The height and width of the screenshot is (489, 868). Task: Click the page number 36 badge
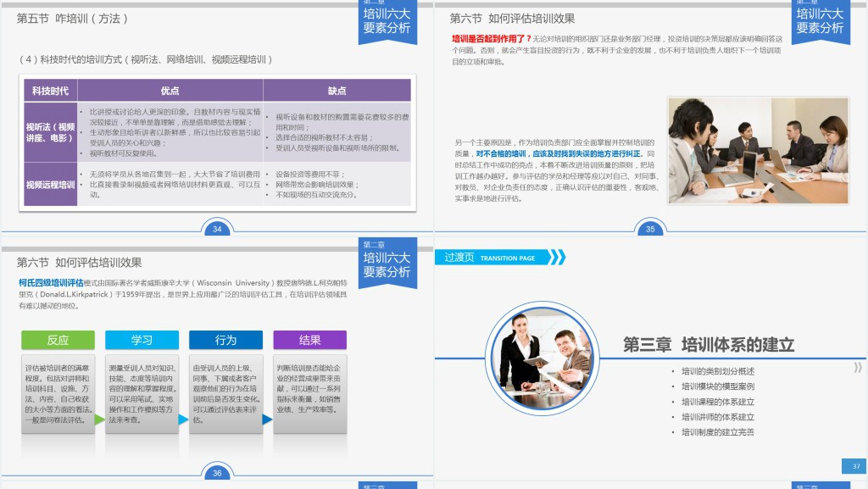(217, 473)
